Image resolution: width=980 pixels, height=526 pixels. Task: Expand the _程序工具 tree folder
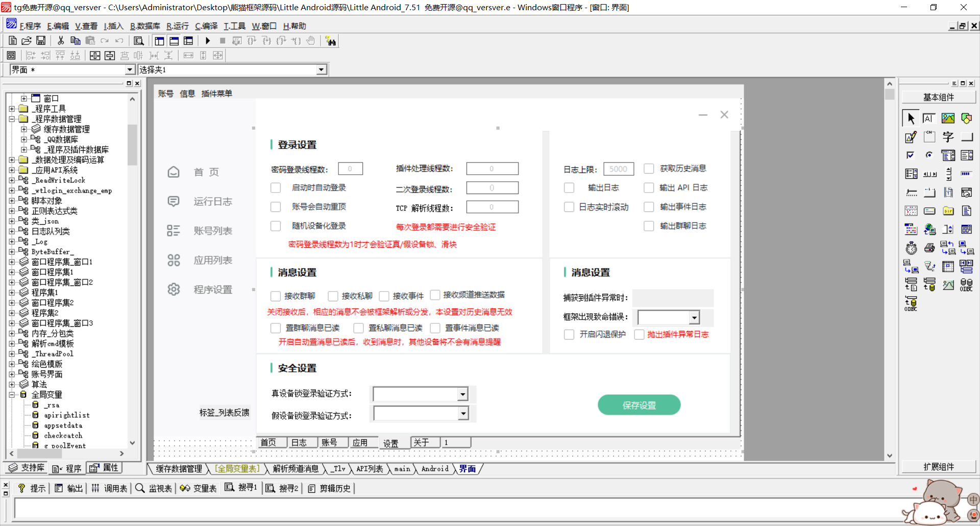coord(12,109)
